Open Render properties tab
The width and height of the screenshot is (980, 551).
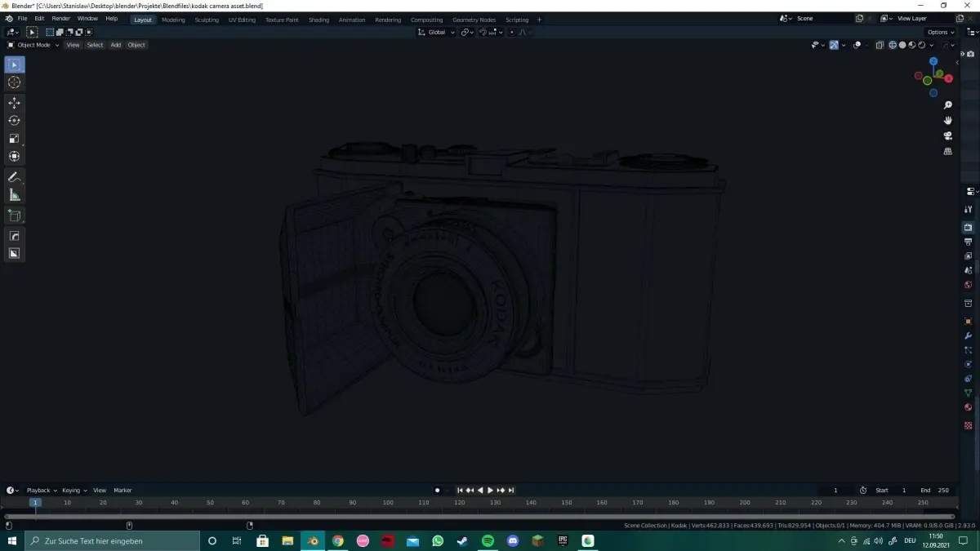click(969, 228)
